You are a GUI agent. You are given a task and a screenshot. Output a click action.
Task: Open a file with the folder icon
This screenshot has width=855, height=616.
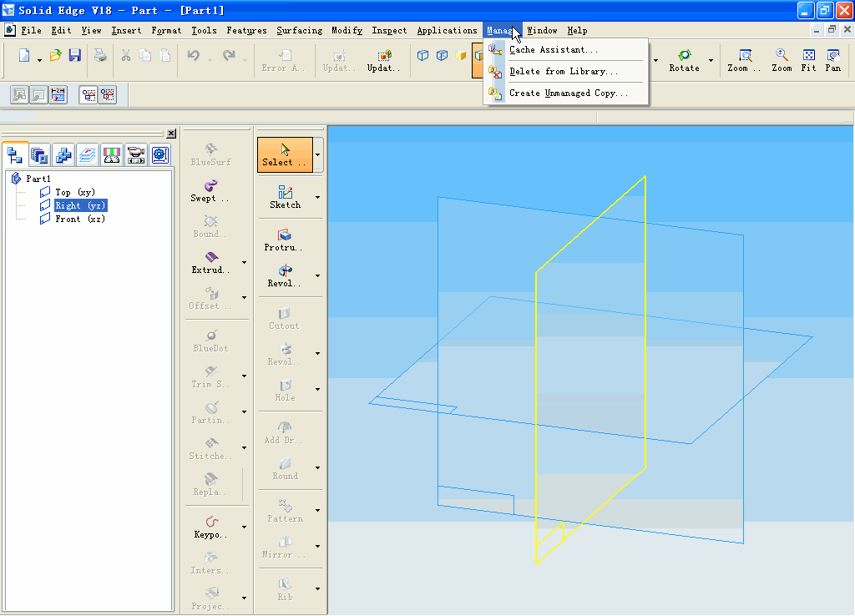pyautogui.click(x=56, y=55)
